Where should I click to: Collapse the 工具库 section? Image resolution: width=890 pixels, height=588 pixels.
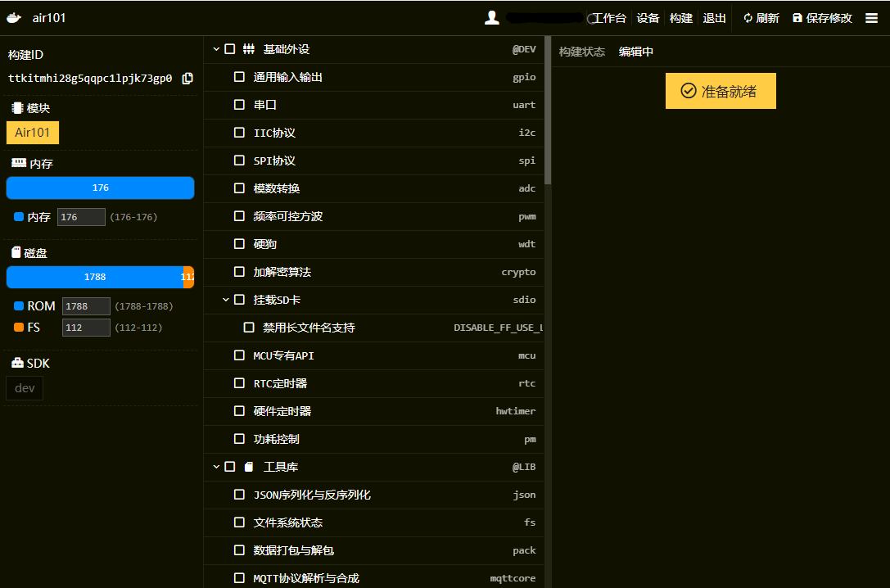click(217, 467)
